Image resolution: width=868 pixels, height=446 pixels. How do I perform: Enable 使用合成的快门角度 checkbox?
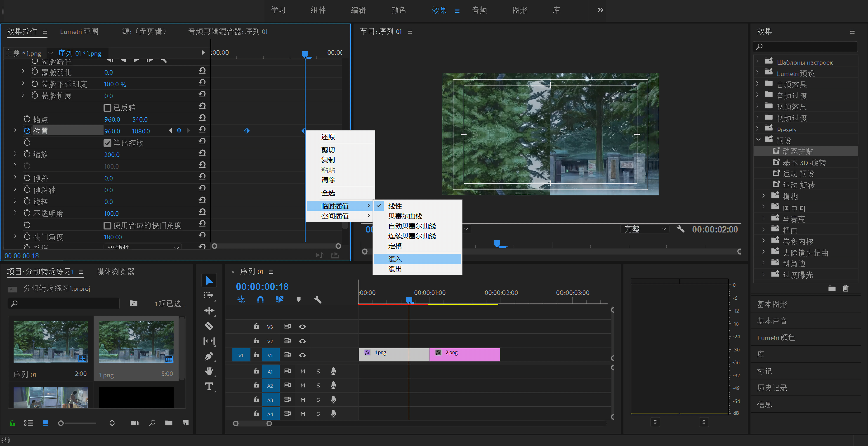[x=108, y=225]
